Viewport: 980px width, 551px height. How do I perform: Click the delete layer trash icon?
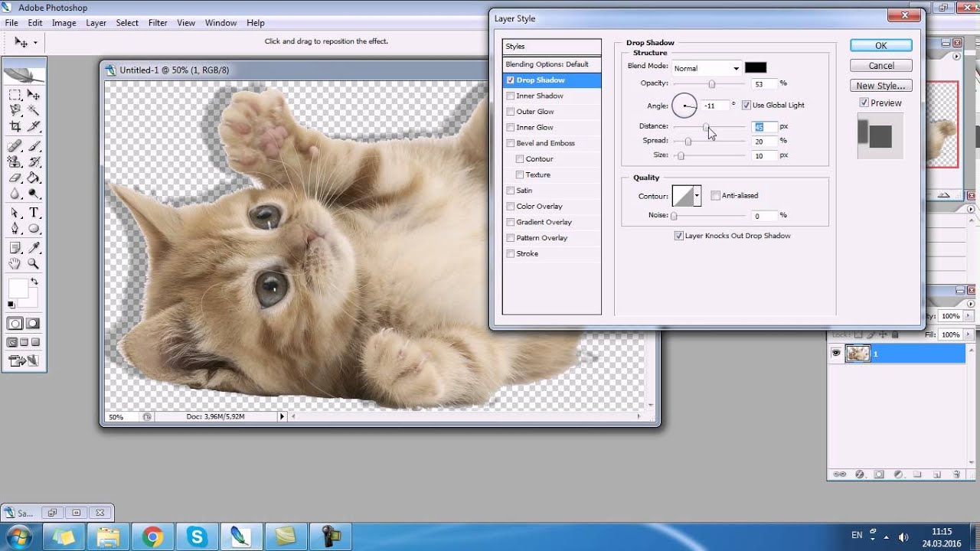click(957, 474)
